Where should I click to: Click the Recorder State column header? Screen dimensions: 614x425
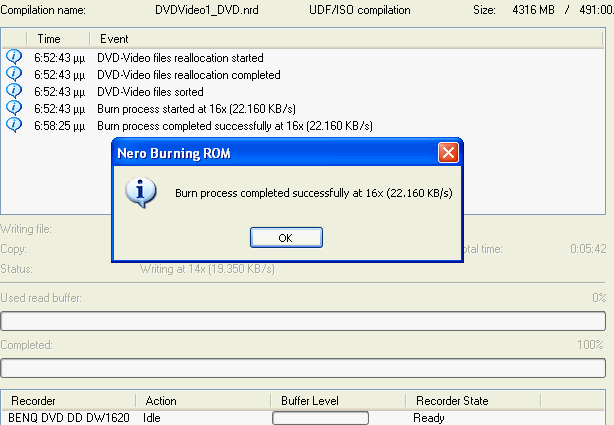click(x=450, y=401)
